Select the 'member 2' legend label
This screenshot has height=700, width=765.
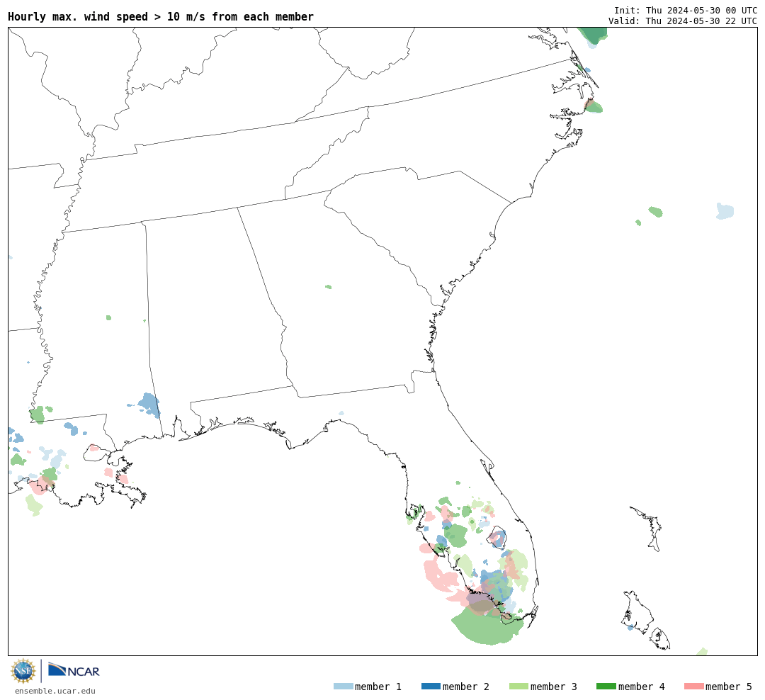tap(466, 687)
